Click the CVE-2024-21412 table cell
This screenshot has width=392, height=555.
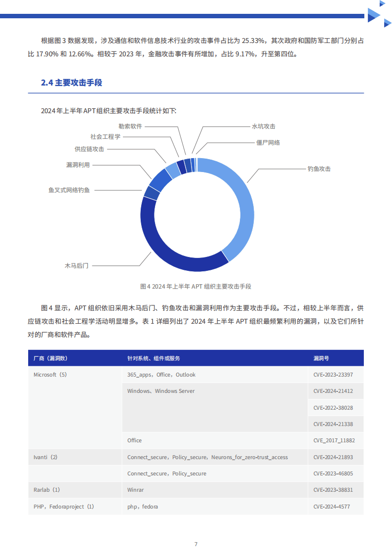point(333,391)
